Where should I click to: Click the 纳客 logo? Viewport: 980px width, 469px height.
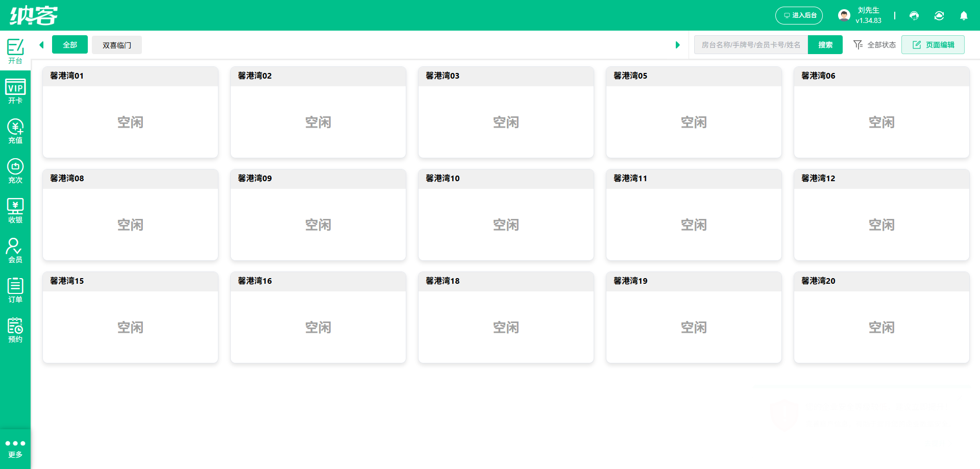click(x=34, y=15)
